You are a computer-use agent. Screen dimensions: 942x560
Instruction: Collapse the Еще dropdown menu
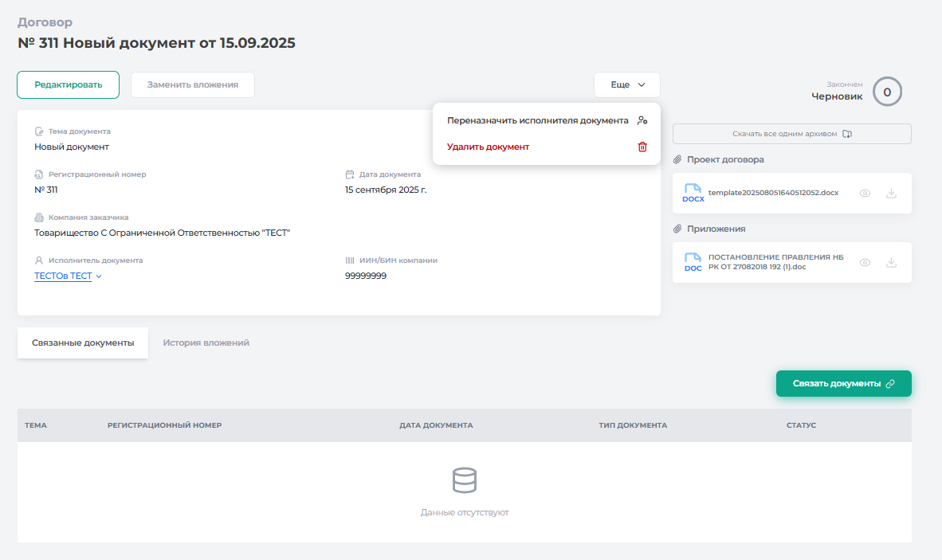coord(626,84)
